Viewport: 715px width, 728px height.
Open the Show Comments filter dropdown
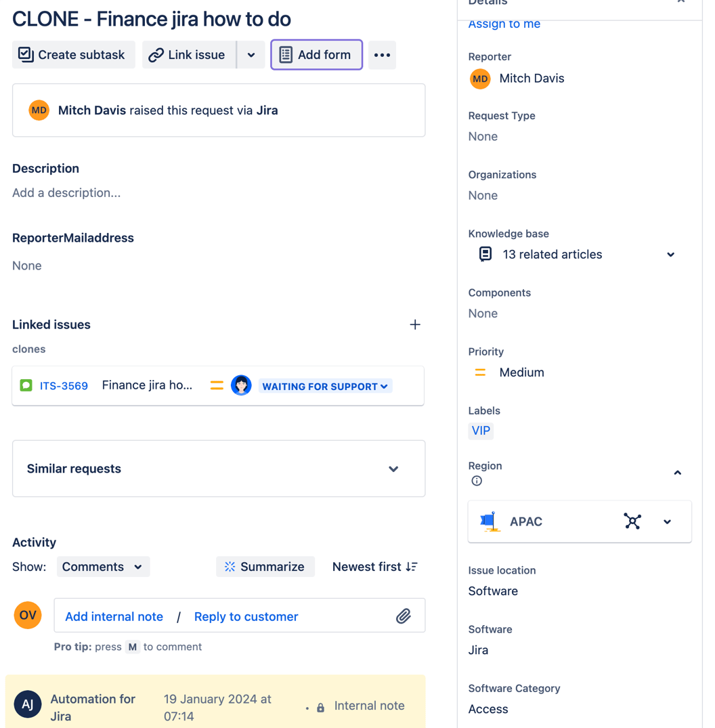(x=103, y=567)
